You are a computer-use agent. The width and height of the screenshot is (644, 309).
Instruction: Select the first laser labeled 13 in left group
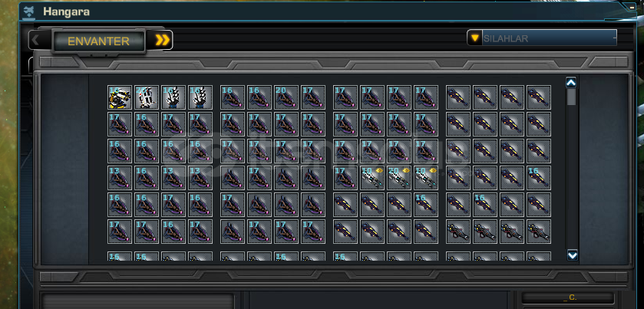pyautogui.click(x=120, y=178)
